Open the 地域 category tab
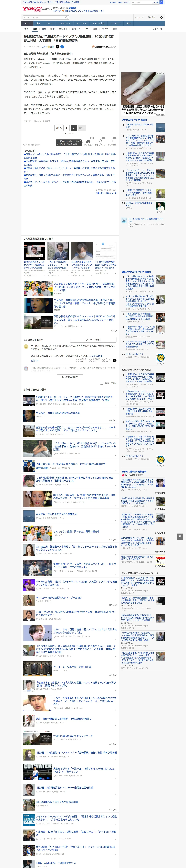This screenshot has height=868, width=186. pos(114,29)
